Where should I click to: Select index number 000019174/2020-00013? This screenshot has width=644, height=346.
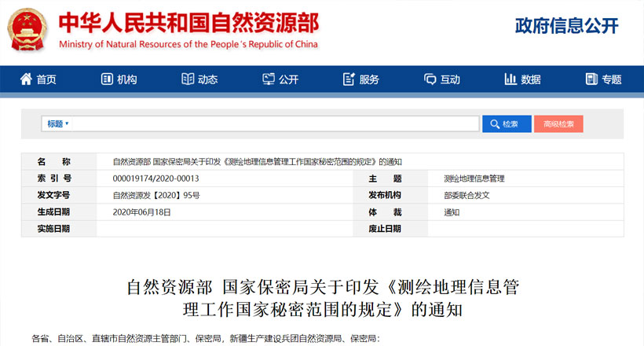156,179
